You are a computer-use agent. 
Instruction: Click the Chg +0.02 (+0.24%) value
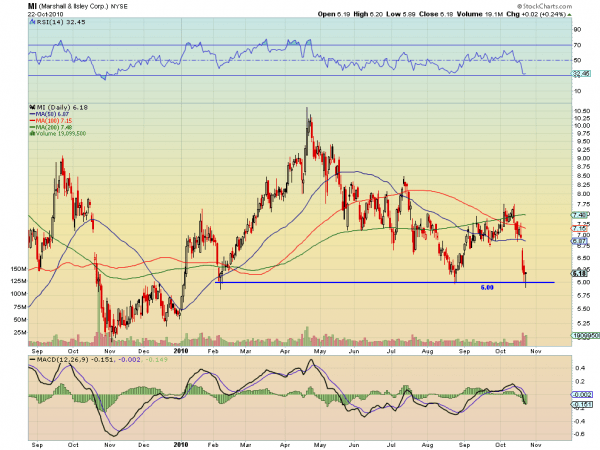pyautogui.click(x=536, y=14)
